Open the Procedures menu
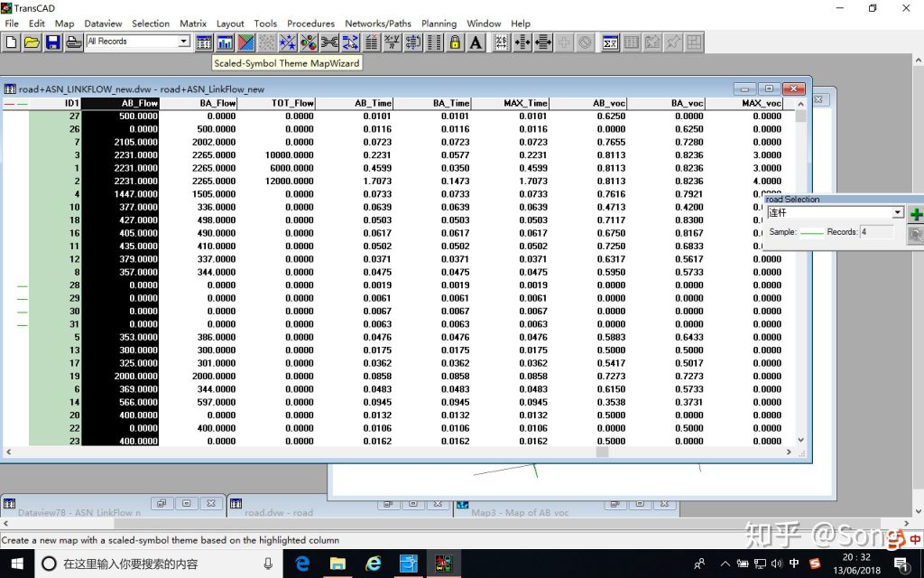 [310, 23]
